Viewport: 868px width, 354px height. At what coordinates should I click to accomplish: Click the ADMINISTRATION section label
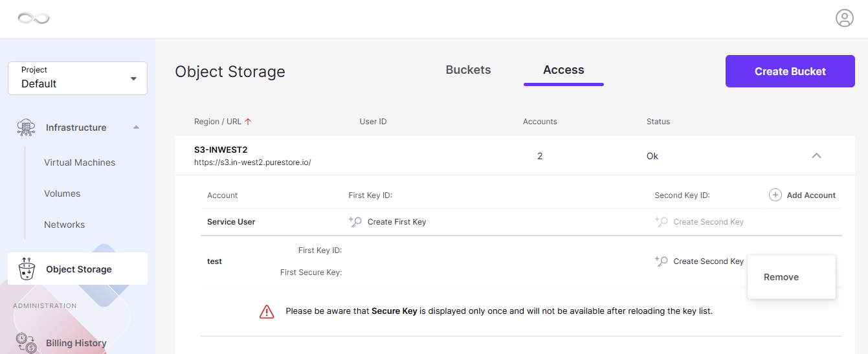45,305
